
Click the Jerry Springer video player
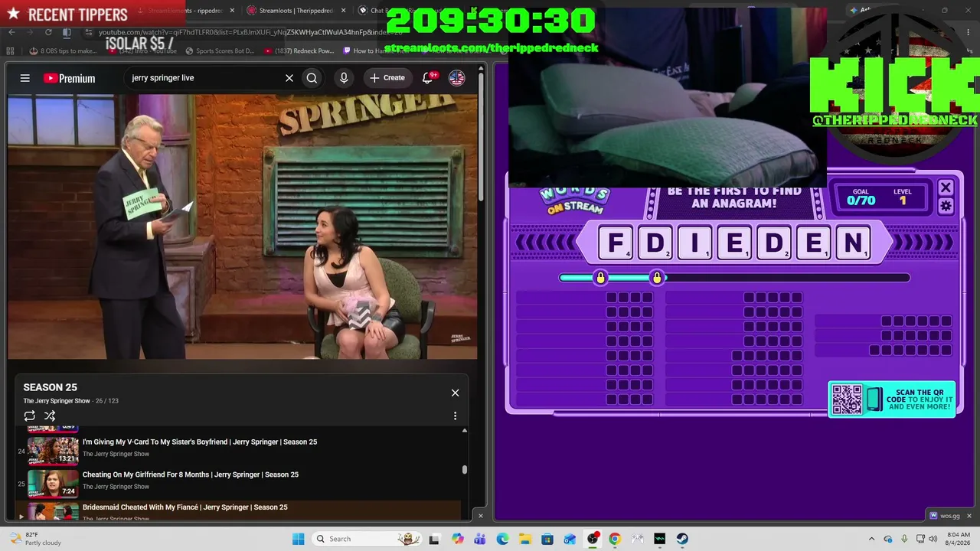point(243,227)
